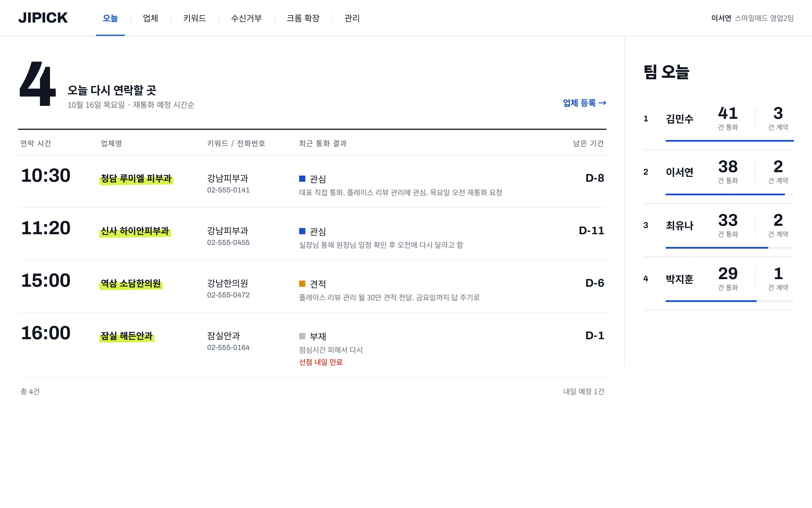The image size is (812, 508).
Task: Click the 내일 예정 1건 footer text
Action: [x=584, y=391]
